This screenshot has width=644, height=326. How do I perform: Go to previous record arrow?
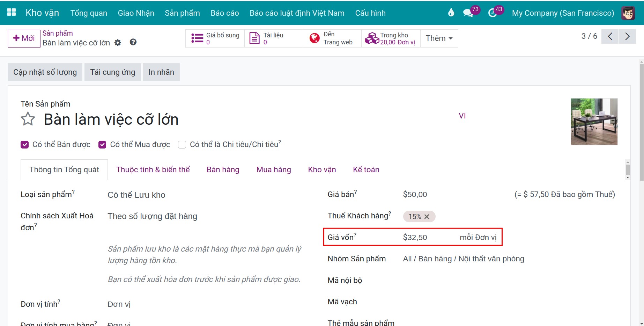tap(610, 36)
